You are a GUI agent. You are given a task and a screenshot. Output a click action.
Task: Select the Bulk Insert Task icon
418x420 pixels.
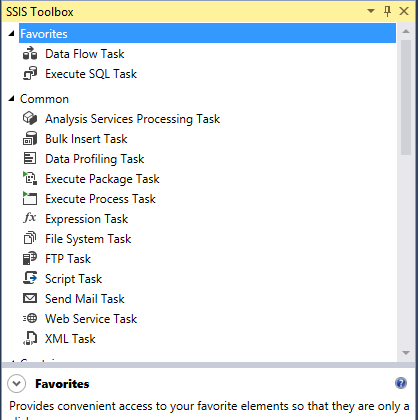click(30, 138)
